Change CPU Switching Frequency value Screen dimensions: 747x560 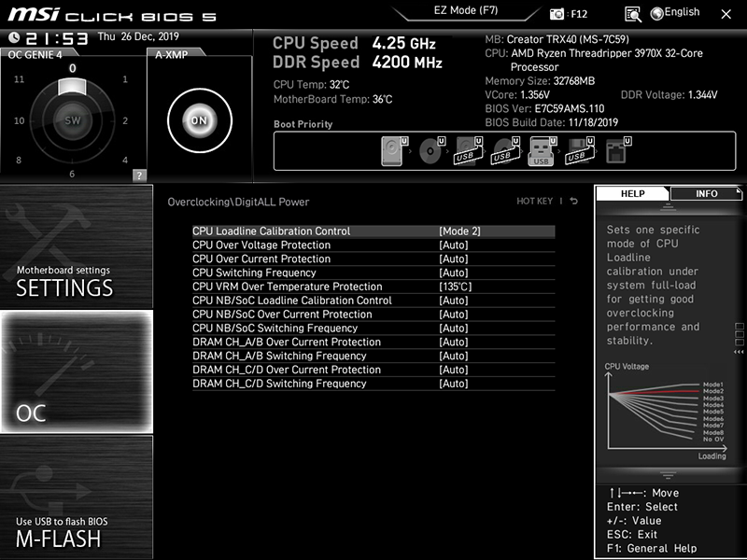[454, 273]
